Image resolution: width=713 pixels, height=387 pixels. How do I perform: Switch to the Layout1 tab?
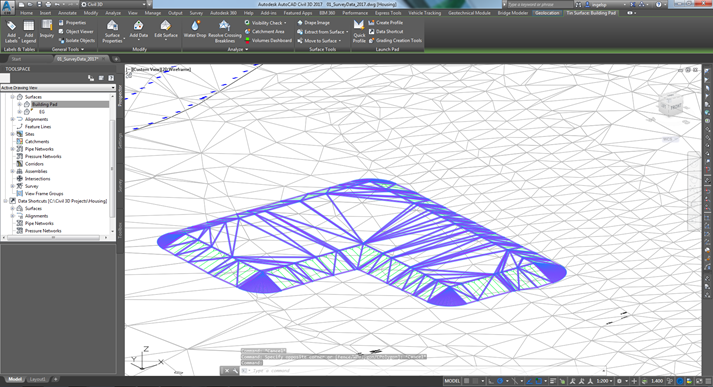pyautogui.click(x=37, y=379)
